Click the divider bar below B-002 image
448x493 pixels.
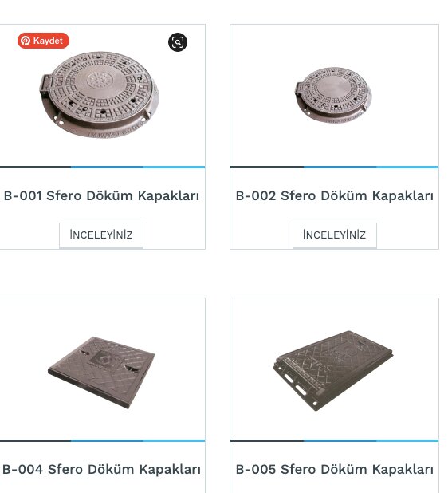click(x=334, y=168)
